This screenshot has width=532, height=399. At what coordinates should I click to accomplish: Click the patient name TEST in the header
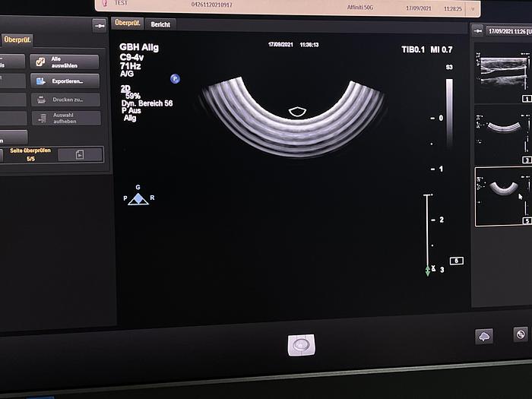tap(121, 3)
